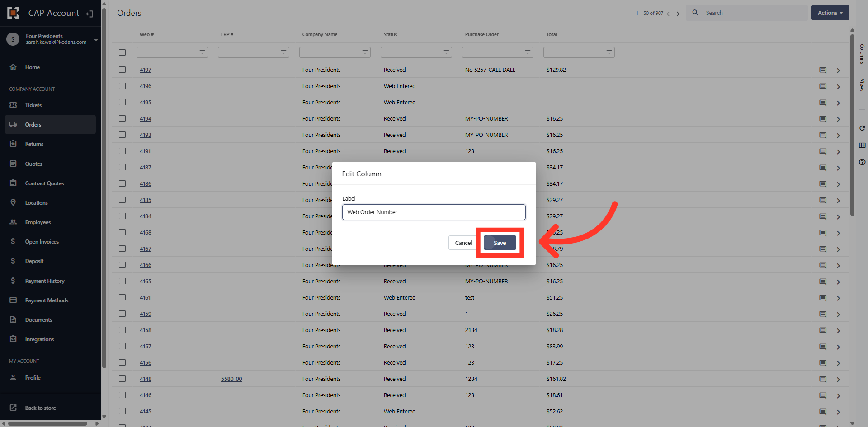This screenshot has width=868, height=427.
Task: Expand order 4195 row chevron
Action: (x=838, y=103)
